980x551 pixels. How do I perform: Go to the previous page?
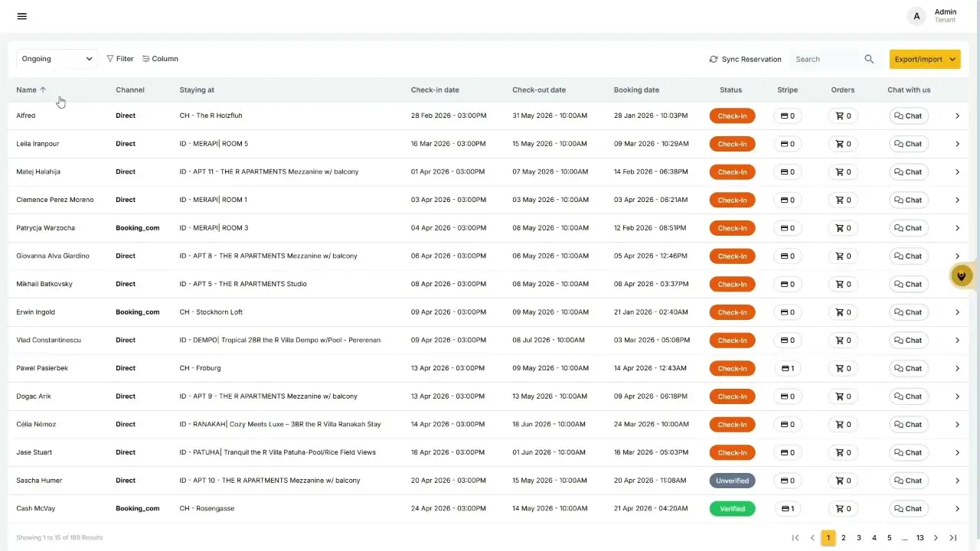coord(812,538)
